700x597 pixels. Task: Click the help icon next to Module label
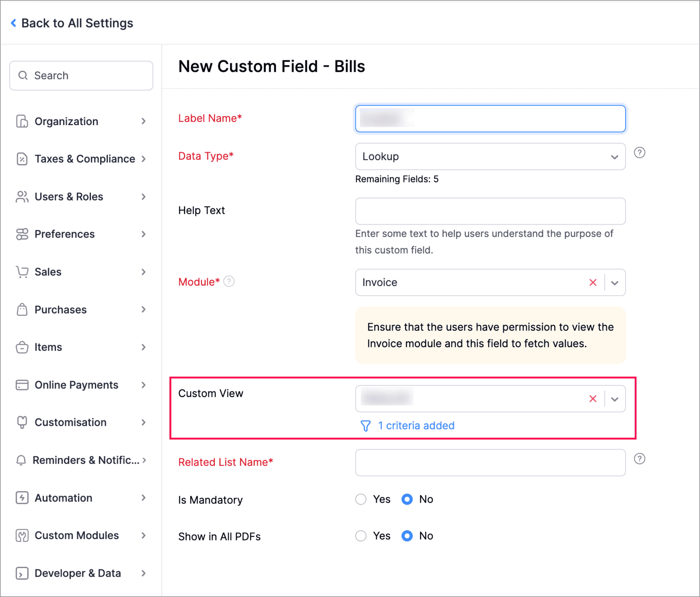(229, 281)
